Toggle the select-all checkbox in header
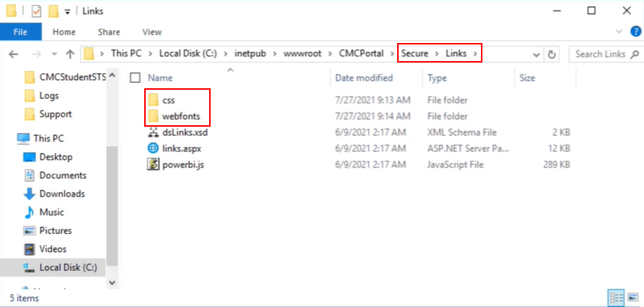The image size is (644, 307). [x=135, y=78]
